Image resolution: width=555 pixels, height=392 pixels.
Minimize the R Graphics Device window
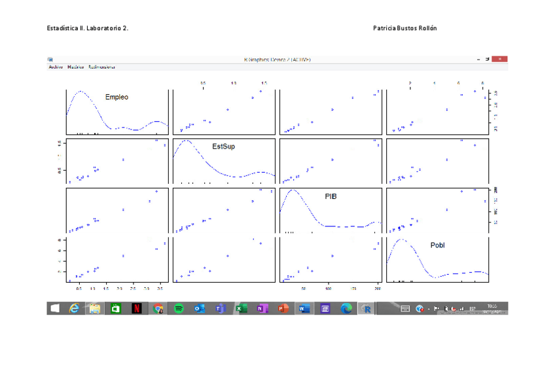pos(478,60)
